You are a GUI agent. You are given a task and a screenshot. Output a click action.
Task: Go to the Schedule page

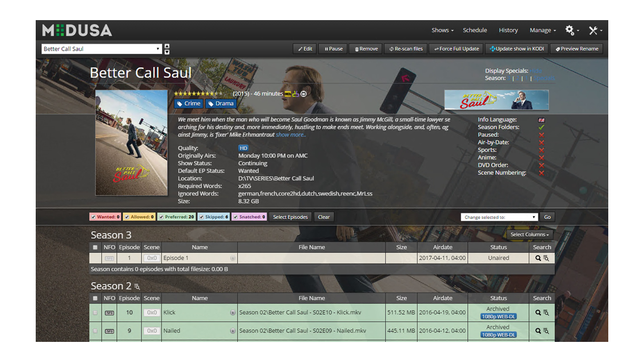pyautogui.click(x=475, y=30)
